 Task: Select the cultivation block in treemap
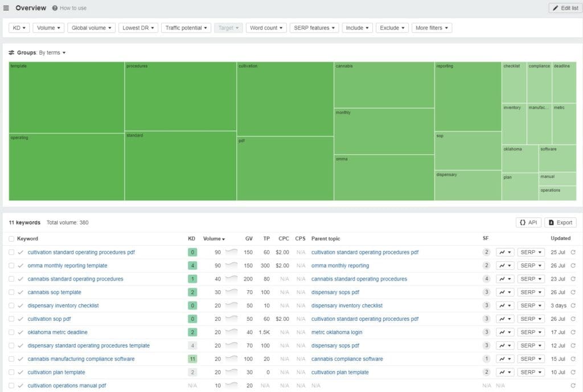[x=285, y=99]
